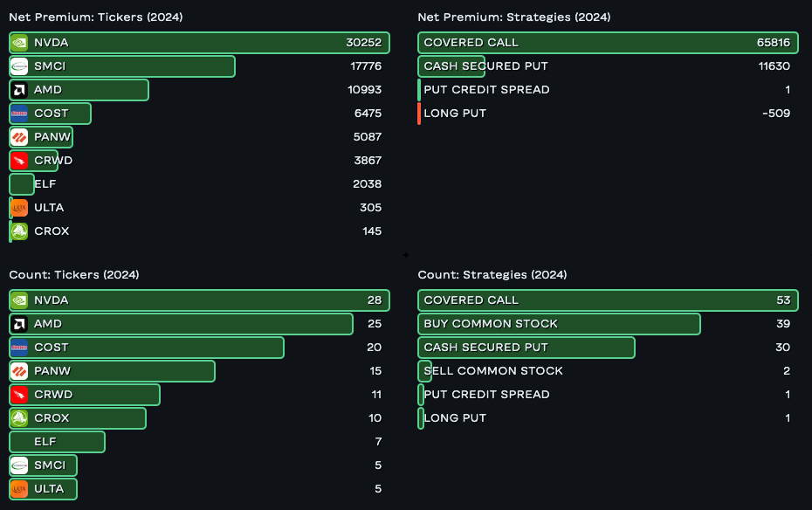Select the CROX logo in Count Tickers
The image size is (812, 510).
pyautogui.click(x=19, y=418)
